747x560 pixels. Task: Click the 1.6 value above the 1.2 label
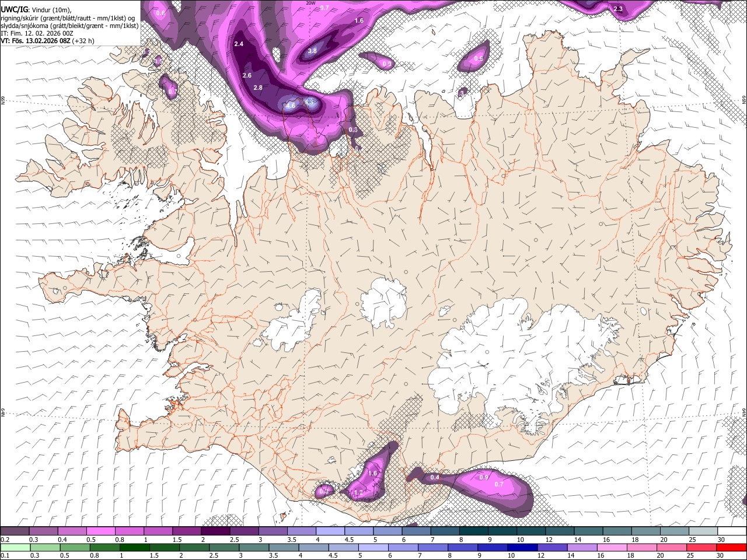[373, 473]
